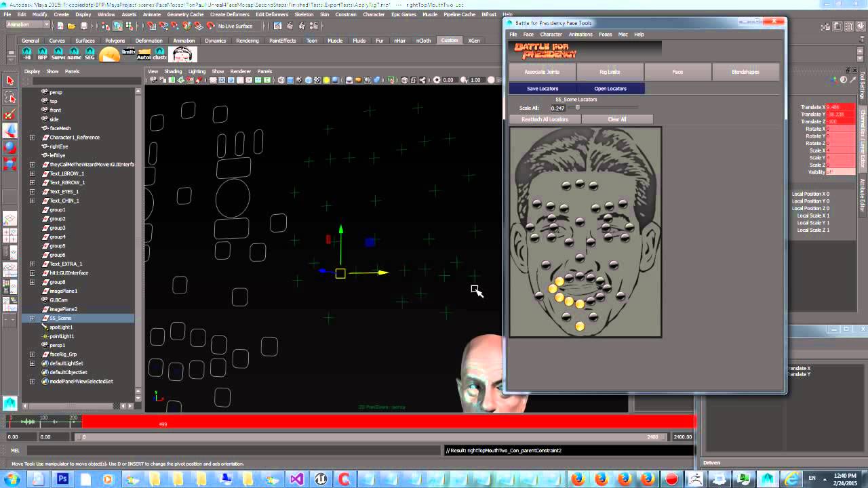Switch to the Polygons shelf tab
868x488 pixels.
[115, 41]
